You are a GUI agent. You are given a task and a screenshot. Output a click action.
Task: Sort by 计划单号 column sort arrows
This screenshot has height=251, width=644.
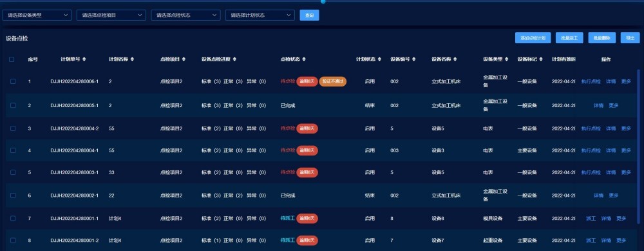84,59
